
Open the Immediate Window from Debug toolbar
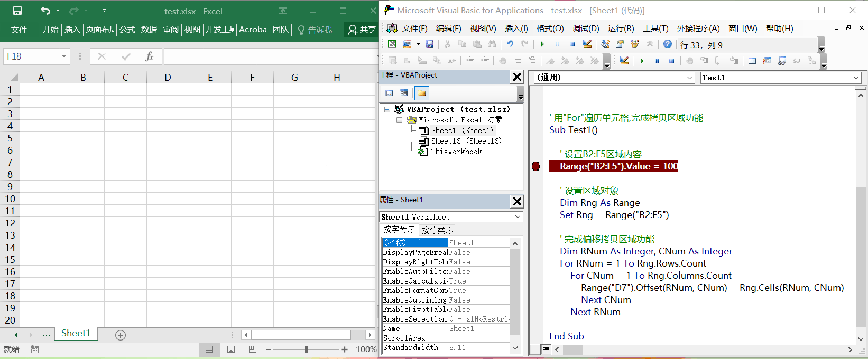[x=767, y=61]
